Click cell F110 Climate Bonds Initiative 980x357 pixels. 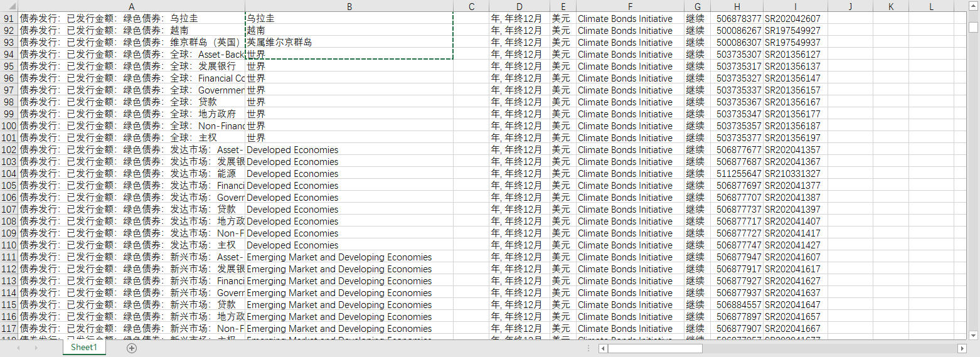[x=630, y=245]
